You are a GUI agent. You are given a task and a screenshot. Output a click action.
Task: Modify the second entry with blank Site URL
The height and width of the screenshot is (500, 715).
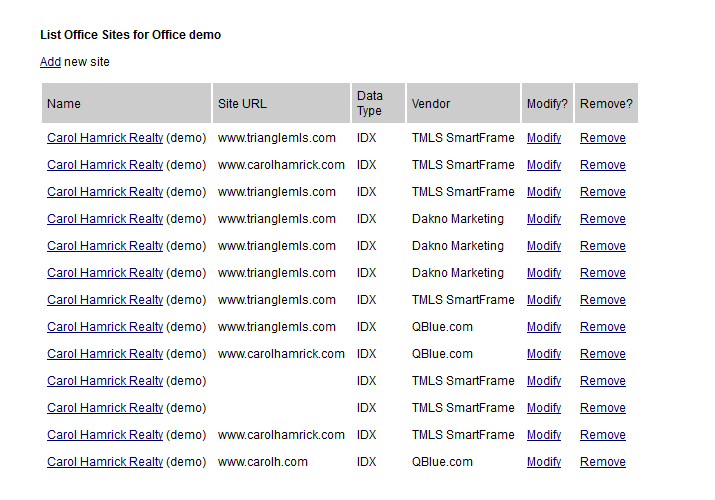click(543, 408)
